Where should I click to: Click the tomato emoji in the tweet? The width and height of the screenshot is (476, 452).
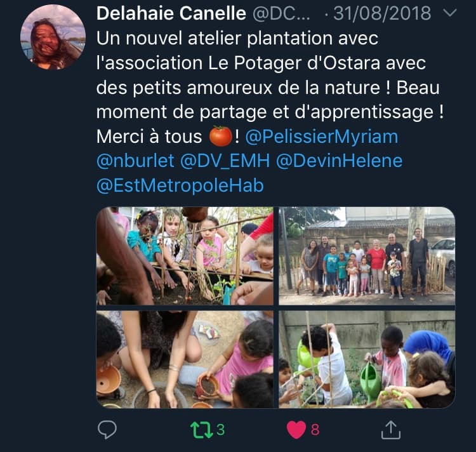221,136
